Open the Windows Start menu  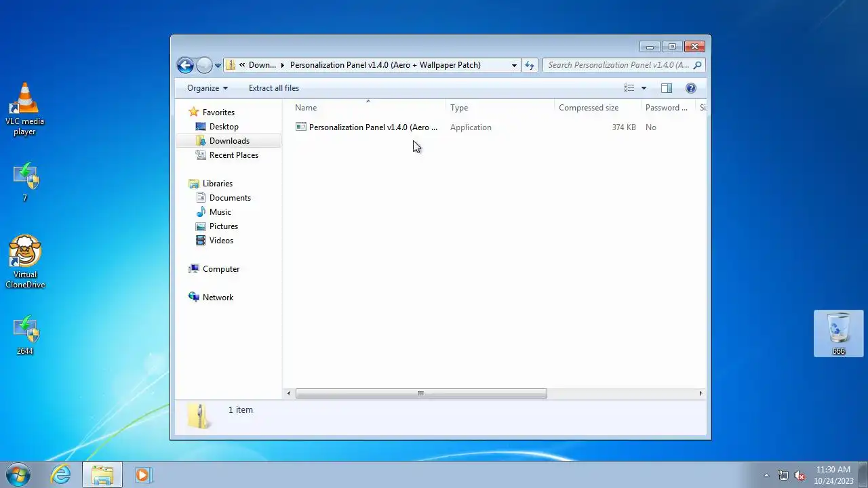click(18, 474)
